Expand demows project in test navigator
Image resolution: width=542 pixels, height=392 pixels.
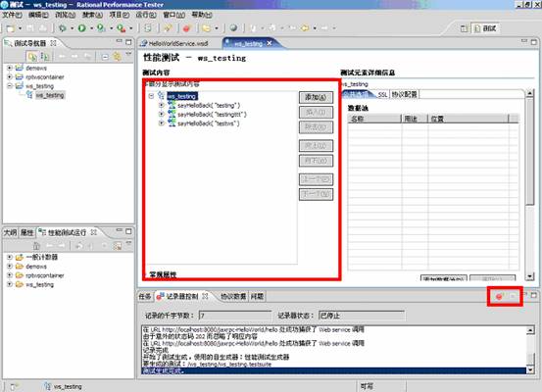click(x=10, y=68)
